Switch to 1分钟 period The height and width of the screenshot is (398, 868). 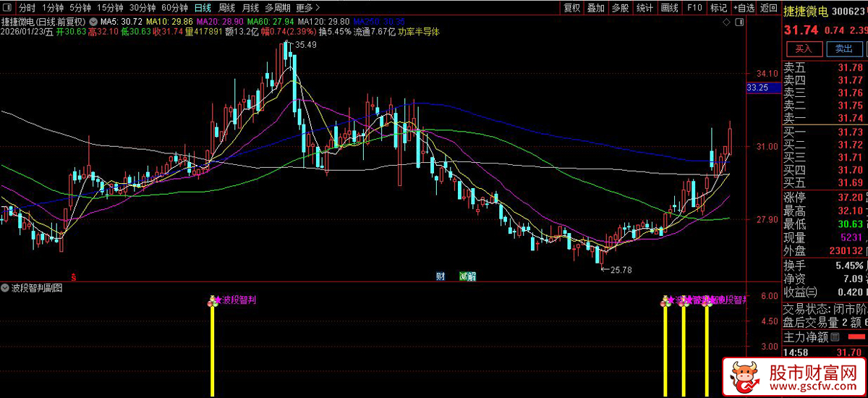click(x=54, y=8)
